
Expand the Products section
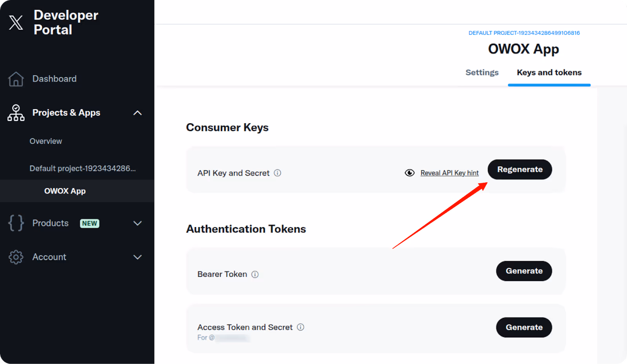tap(138, 223)
